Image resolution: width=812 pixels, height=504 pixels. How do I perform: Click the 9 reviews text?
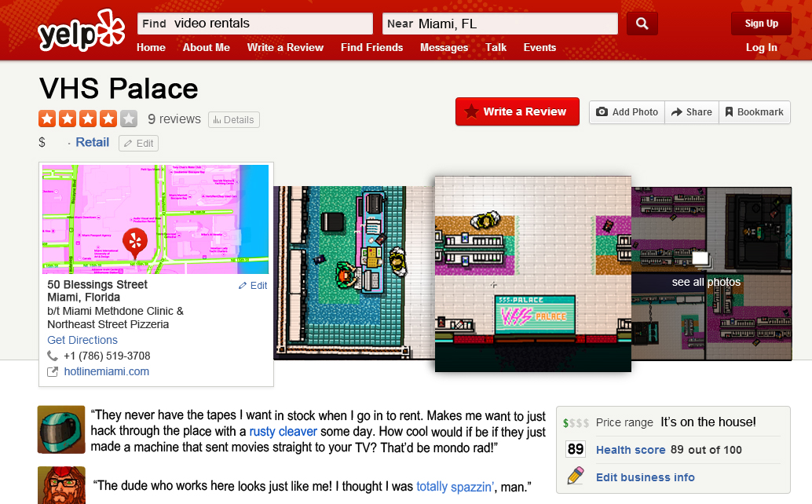pyautogui.click(x=174, y=119)
